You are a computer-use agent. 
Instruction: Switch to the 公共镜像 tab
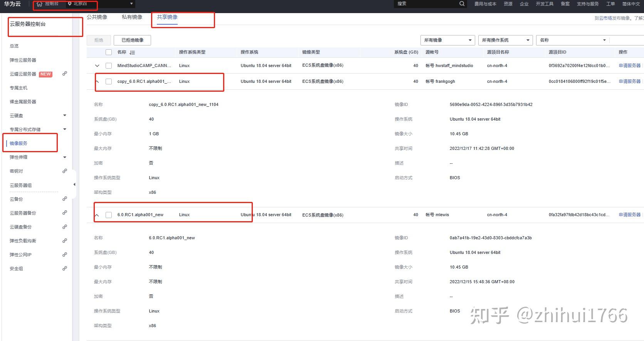click(97, 17)
